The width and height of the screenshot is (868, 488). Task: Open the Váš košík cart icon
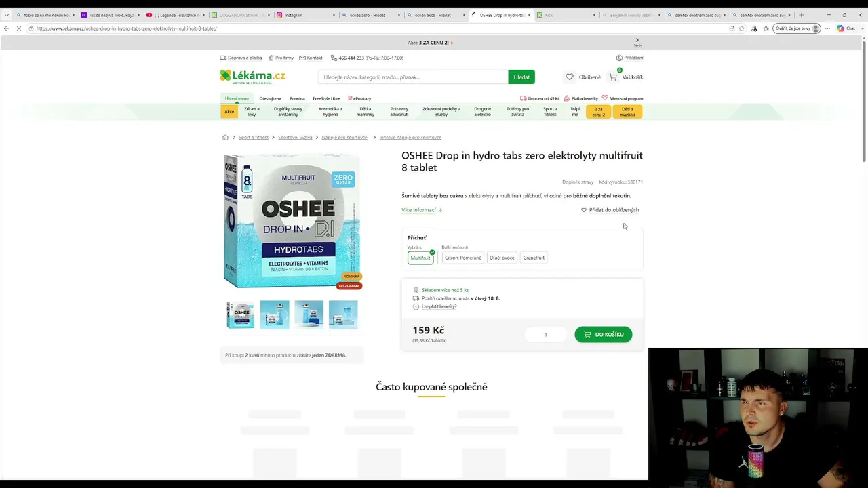click(613, 77)
